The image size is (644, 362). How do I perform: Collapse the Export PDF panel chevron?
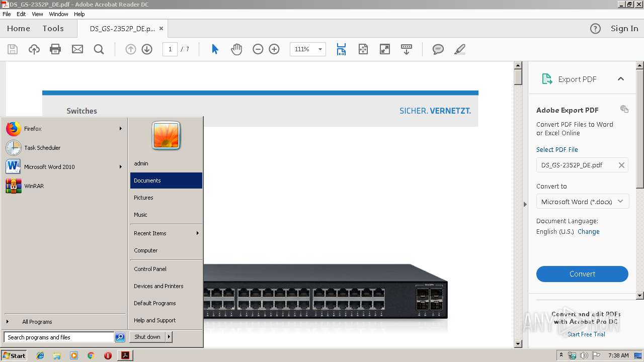click(x=621, y=79)
